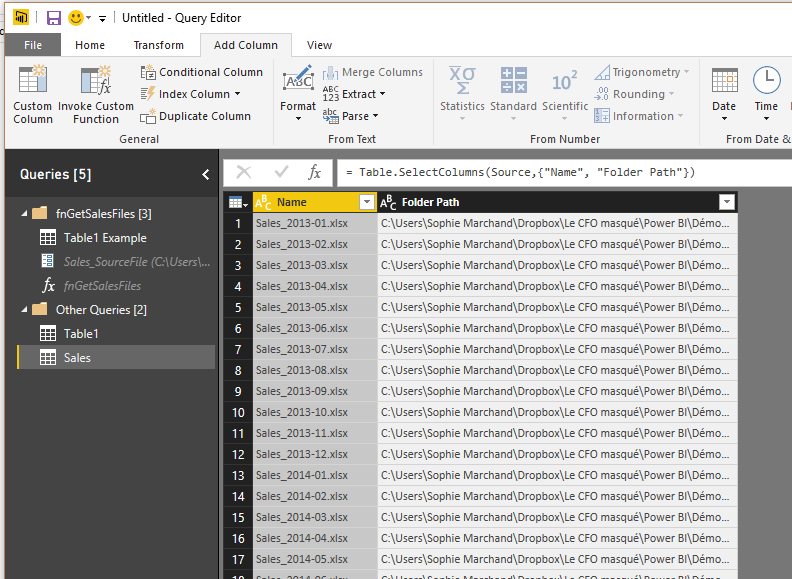
Task: Click the Duplicate Column button
Action: tap(195, 116)
